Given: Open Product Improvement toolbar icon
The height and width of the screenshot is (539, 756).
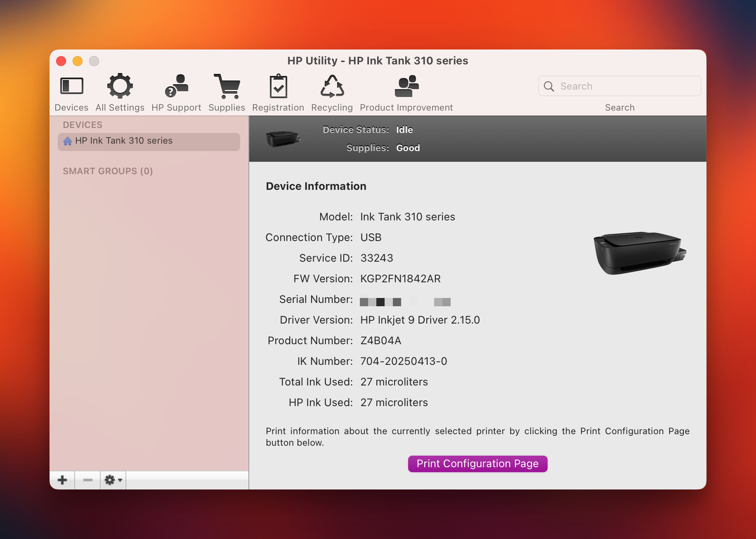Looking at the screenshot, I should point(406,86).
